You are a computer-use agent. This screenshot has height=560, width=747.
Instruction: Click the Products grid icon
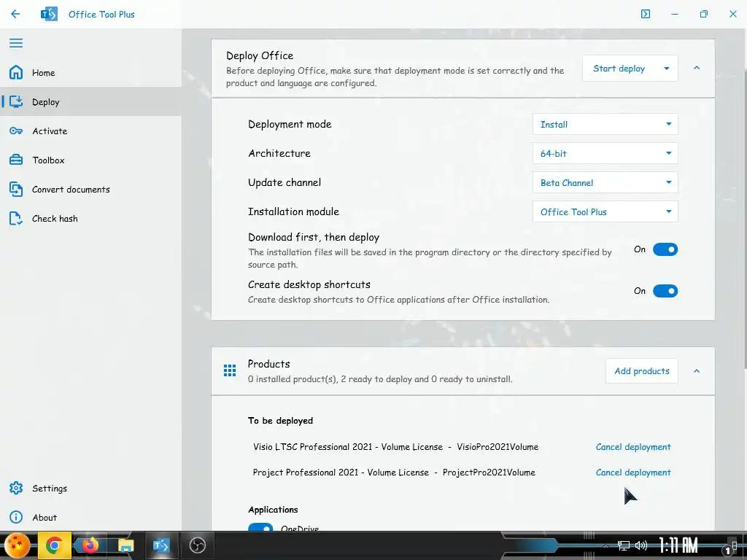pyautogui.click(x=230, y=370)
